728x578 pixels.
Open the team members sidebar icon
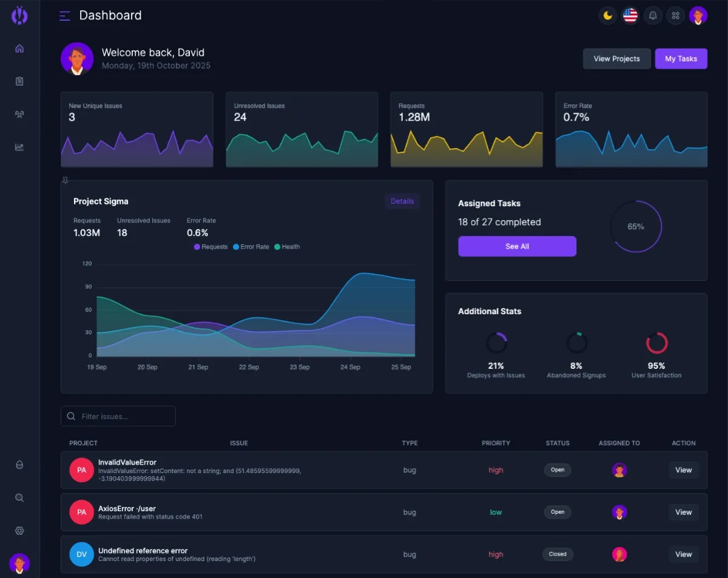19,114
